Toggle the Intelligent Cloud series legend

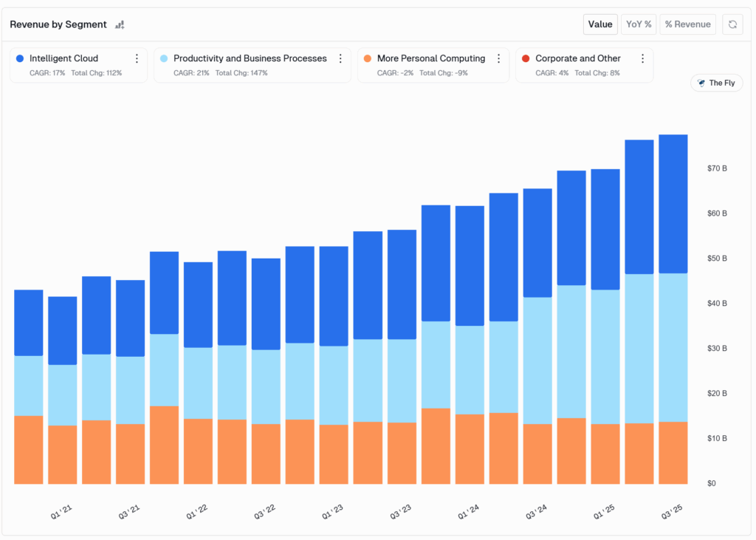pyautogui.click(x=63, y=58)
